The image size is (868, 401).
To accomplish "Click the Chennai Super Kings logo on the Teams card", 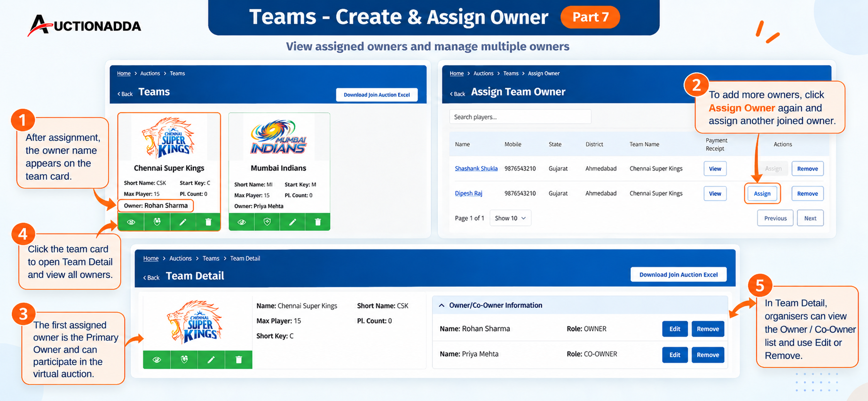I will tap(169, 137).
